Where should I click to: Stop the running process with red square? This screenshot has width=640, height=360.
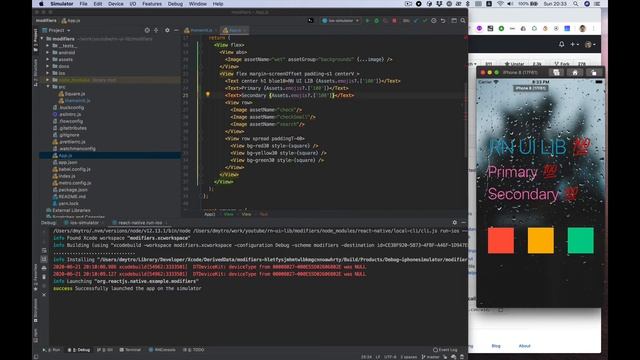click(394, 20)
